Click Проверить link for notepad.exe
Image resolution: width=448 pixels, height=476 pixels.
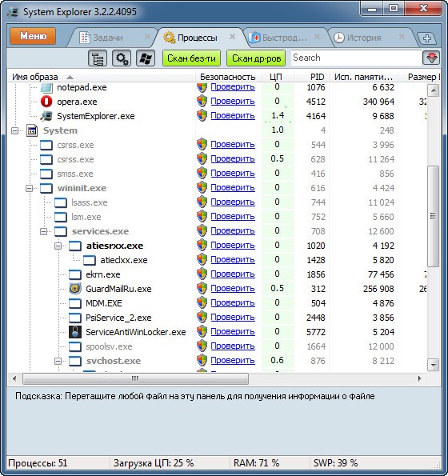coord(233,87)
